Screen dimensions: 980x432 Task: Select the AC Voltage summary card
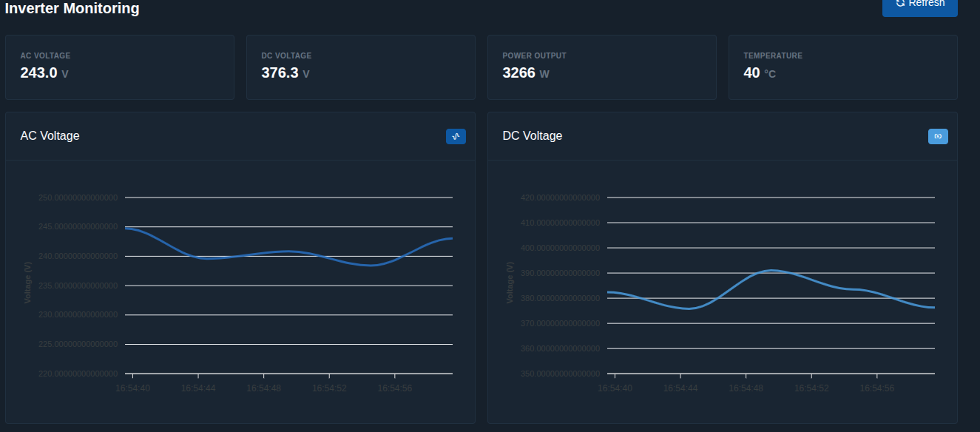click(120, 67)
